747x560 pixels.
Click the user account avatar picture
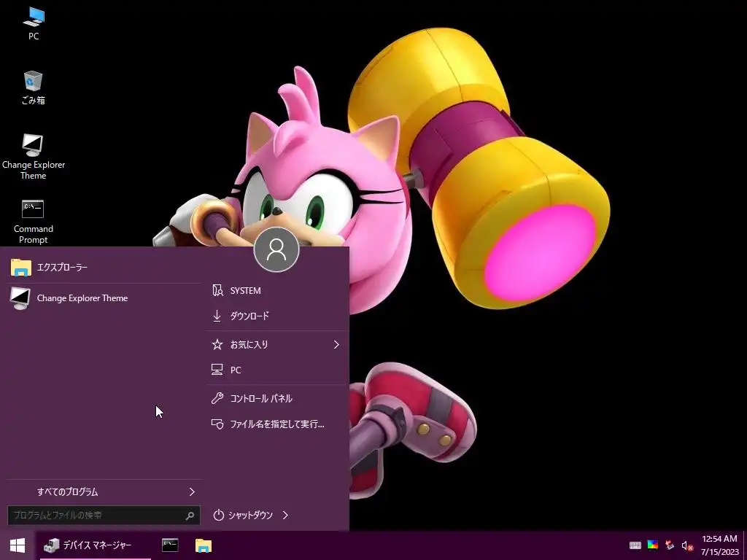[276, 249]
